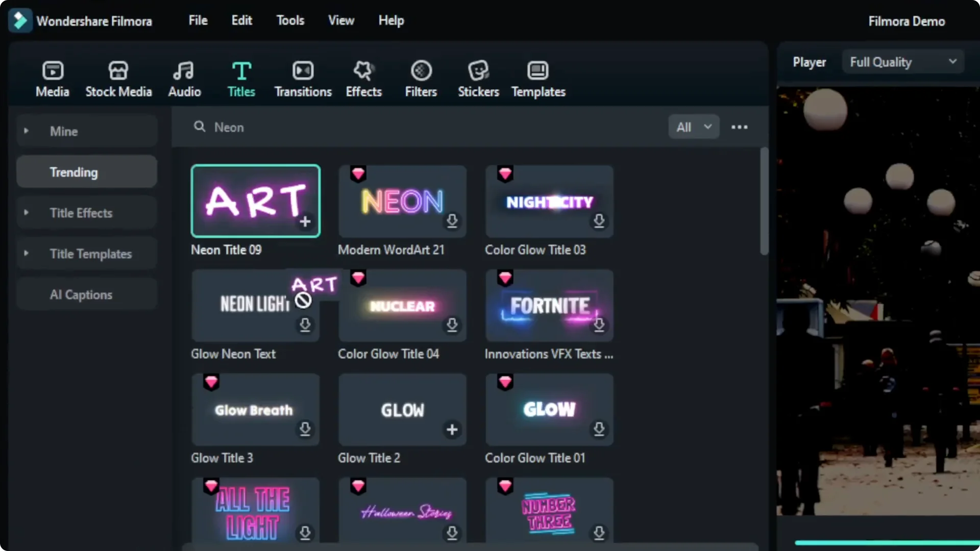Download the Color Glow Title 04
Screen dimensions: 980x551
[452, 325]
